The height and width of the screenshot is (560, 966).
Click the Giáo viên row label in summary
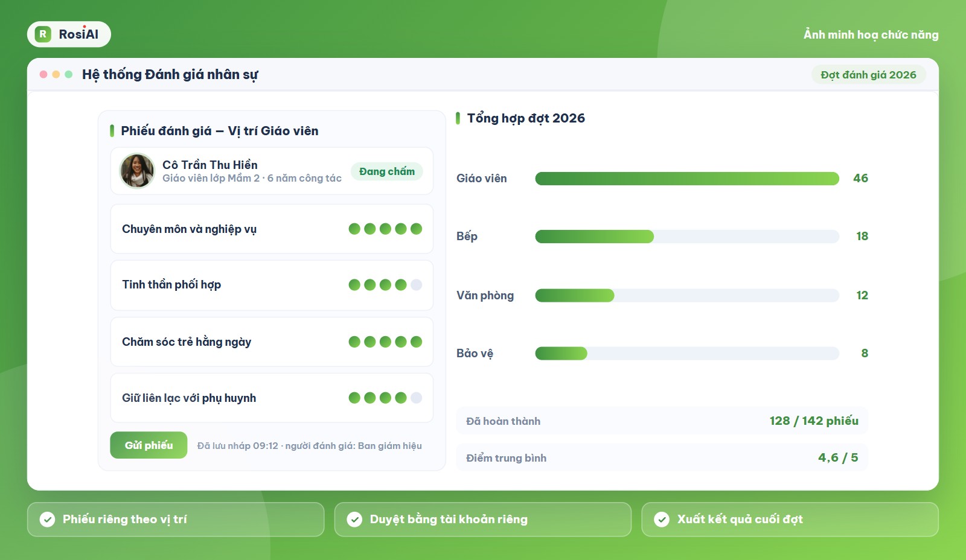(482, 179)
